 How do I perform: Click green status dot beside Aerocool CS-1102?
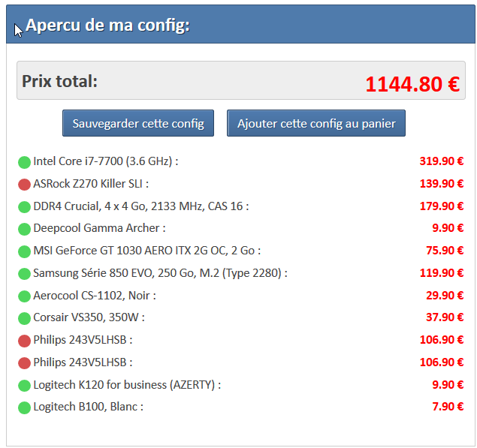click(x=24, y=296)
